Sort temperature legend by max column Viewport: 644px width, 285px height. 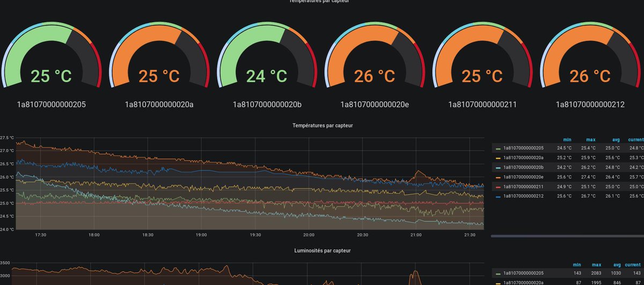591,140
